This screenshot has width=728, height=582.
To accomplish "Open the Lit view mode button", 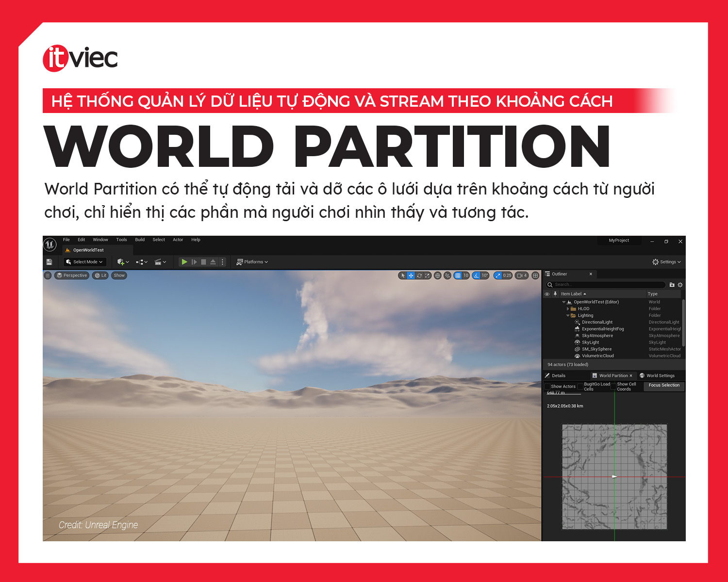I will [x=100, y=275].
